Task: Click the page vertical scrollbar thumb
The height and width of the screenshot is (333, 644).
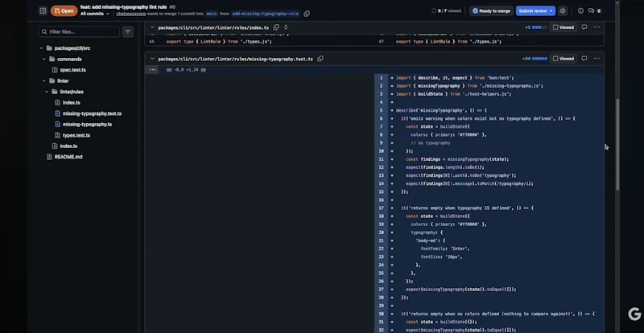Action: tap(617, 144)
